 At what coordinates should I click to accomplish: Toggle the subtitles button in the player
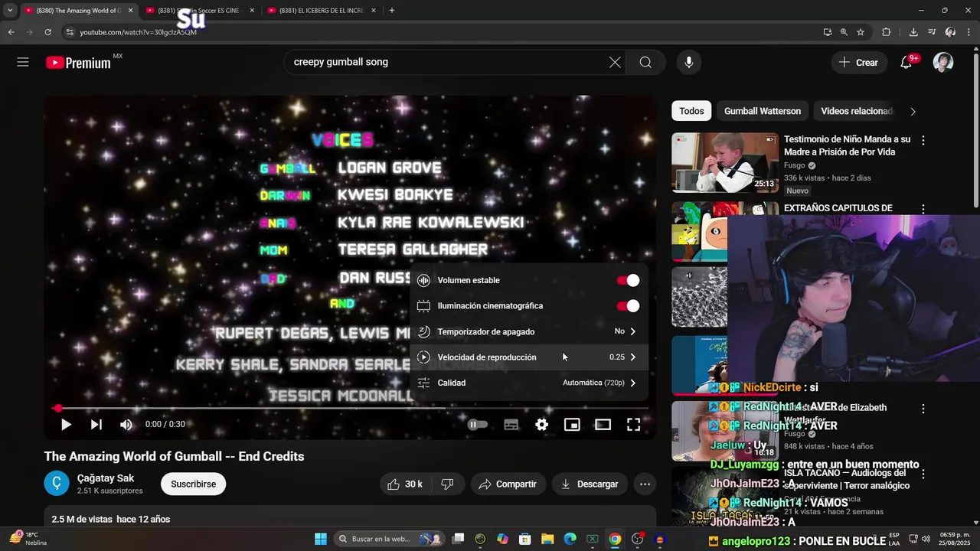[511, 425]
